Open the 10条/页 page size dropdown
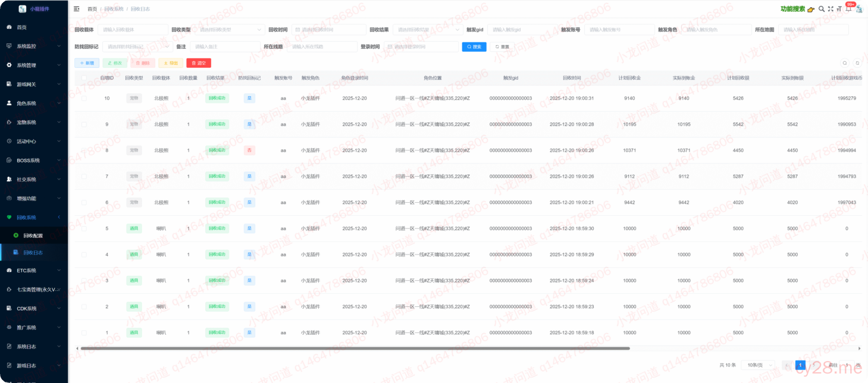 click(762, 365)
